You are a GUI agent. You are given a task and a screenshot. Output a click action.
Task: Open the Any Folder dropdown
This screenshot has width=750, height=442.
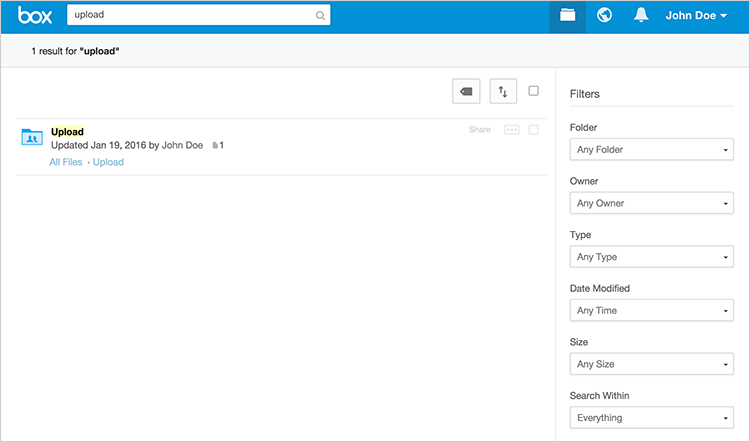tap(651, 150)
